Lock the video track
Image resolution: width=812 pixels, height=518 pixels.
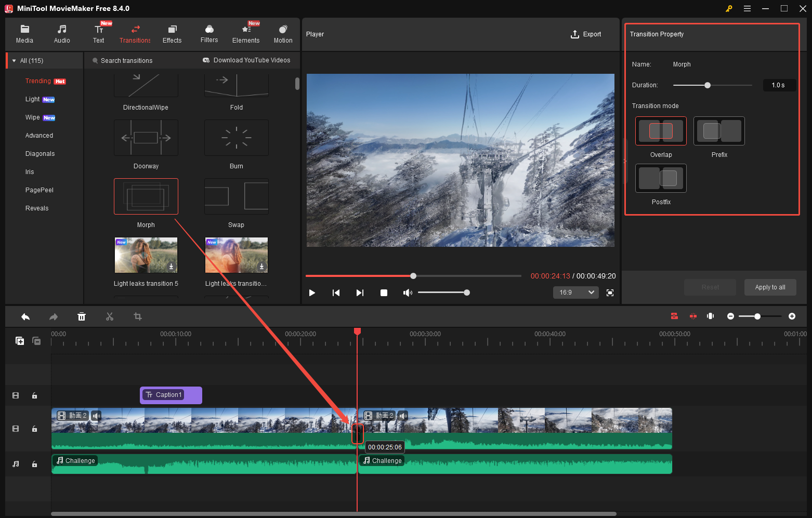(x=34, y=429)
